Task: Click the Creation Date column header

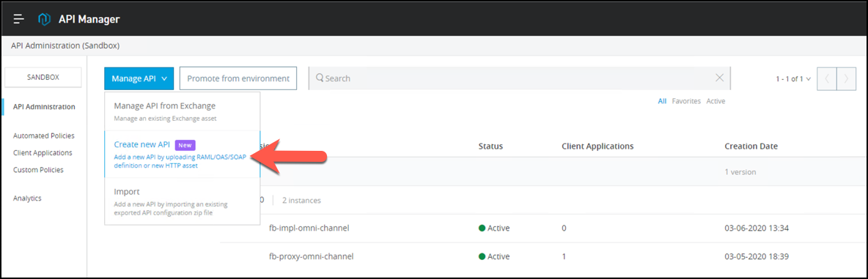Action: click(x=751, y=146)
